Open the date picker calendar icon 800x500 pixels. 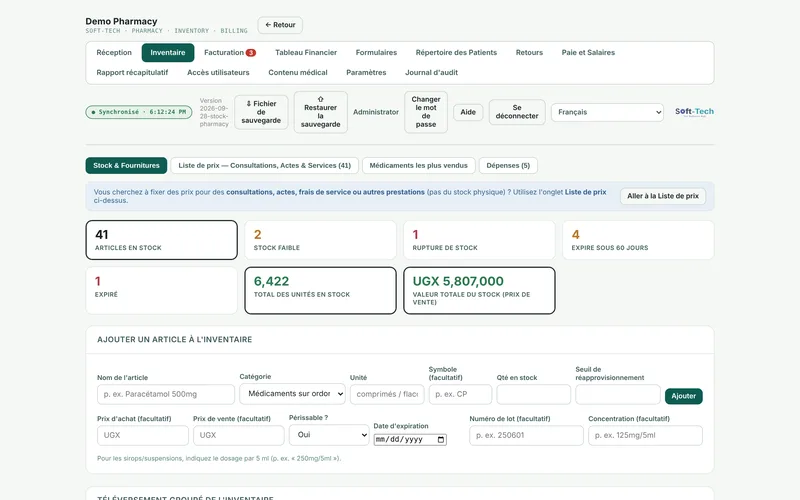(x=441, y=439)
